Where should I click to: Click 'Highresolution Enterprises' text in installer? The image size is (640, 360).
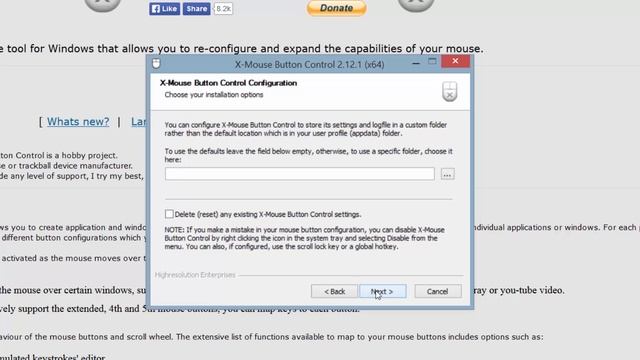(x=195, y=275)
